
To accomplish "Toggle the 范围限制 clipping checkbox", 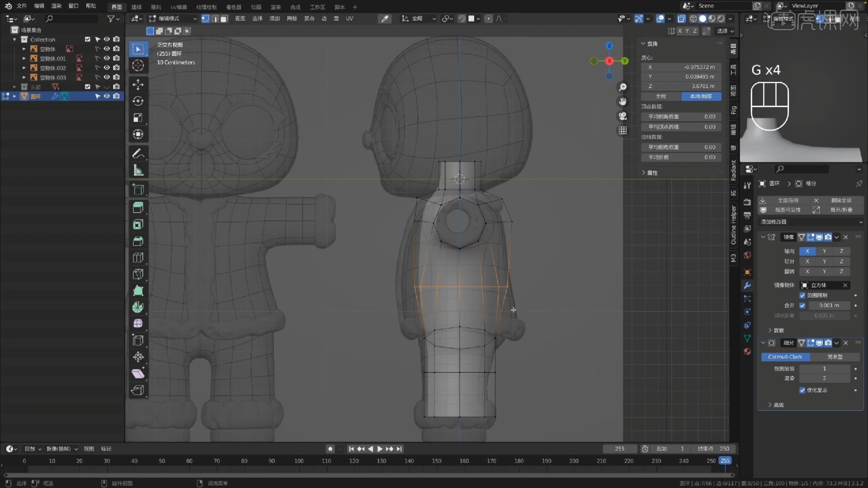I will (x=802, y=296).
